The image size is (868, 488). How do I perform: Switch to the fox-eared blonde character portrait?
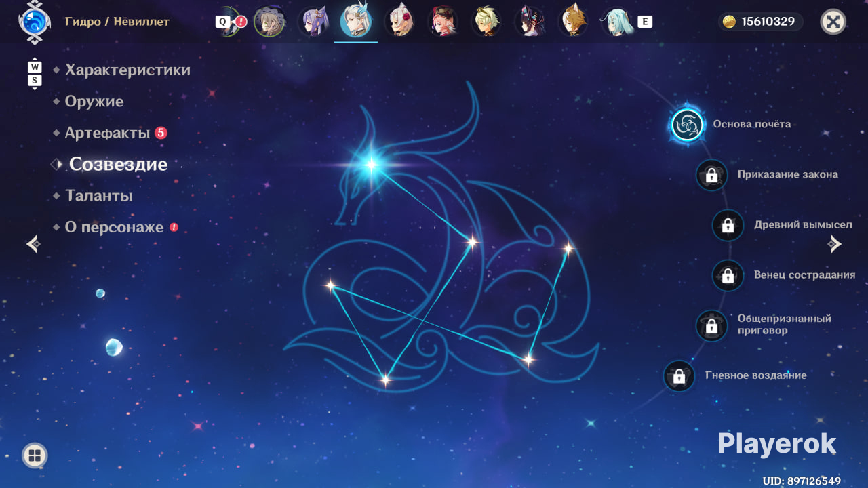click(x=573, y=22)
